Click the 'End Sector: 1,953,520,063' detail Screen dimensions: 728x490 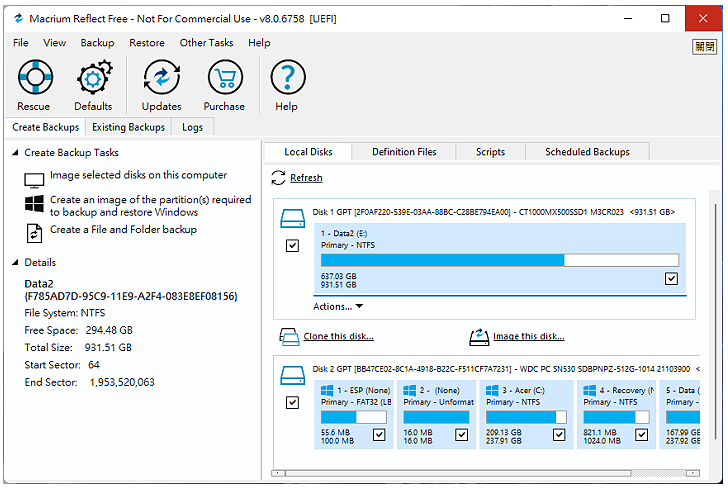(89, 382)
